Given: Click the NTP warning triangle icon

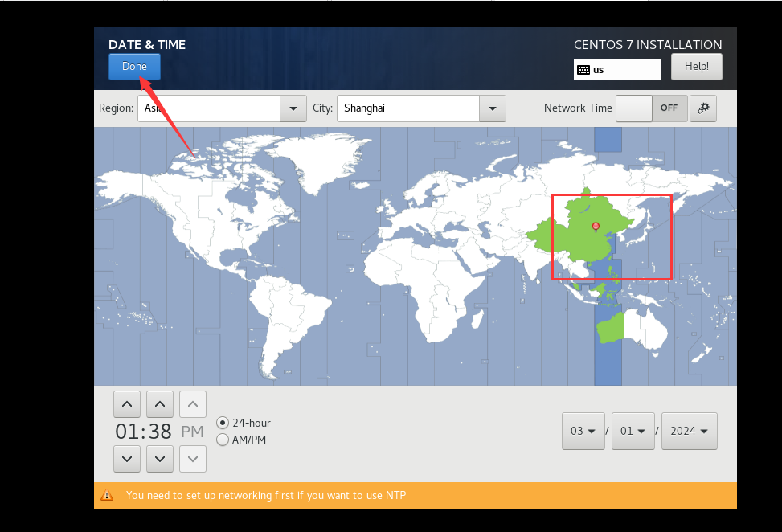Looking at the screenshot, I should point(107,495).
